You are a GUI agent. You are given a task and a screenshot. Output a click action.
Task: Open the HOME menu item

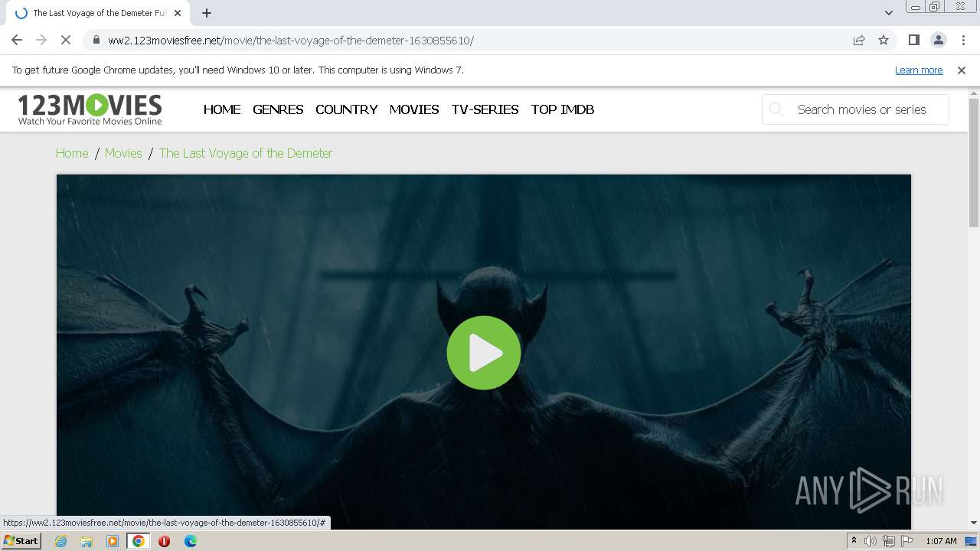pyautogui.click(x=222, y=109)
